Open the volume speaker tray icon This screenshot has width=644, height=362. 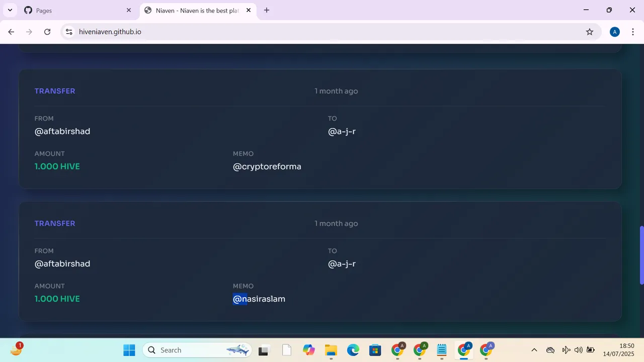pyautogui.click(x=578, y=350)
